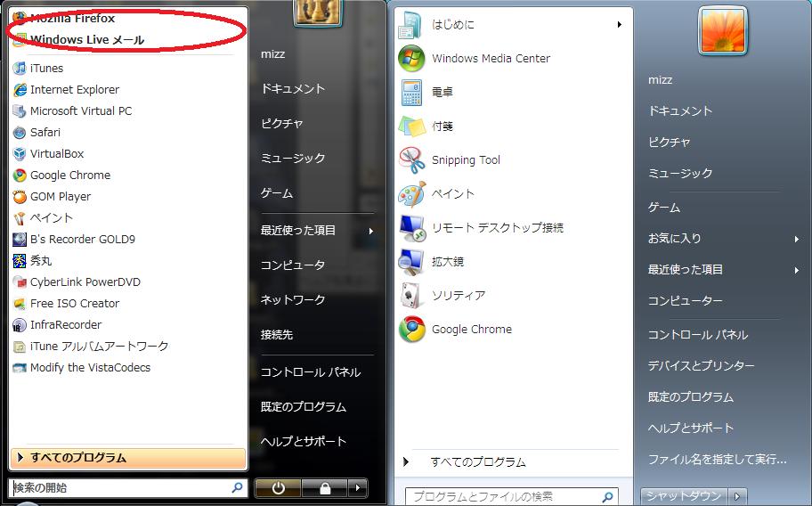Viewport: 812px width, 506px height.
Task: Launch Google Chrome in Vista start menu
Action: (62, 175)
